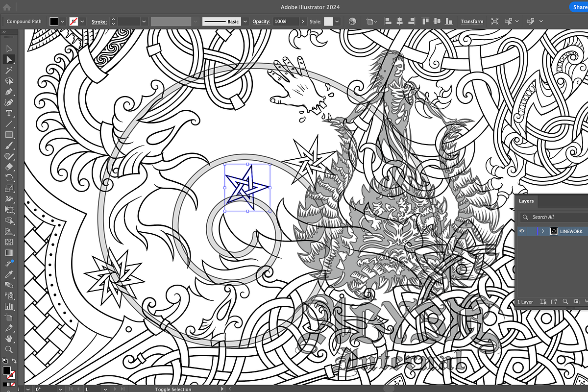The height and width of the screenshot is (392, 588).
Task: Open the rotate view angle dropdown
Action: point(61,389)
